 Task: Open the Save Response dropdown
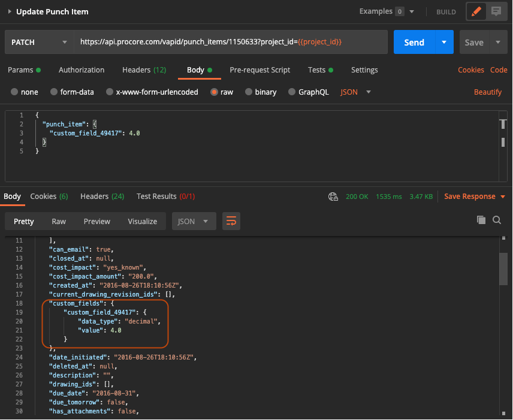click(x=475, y=197)
